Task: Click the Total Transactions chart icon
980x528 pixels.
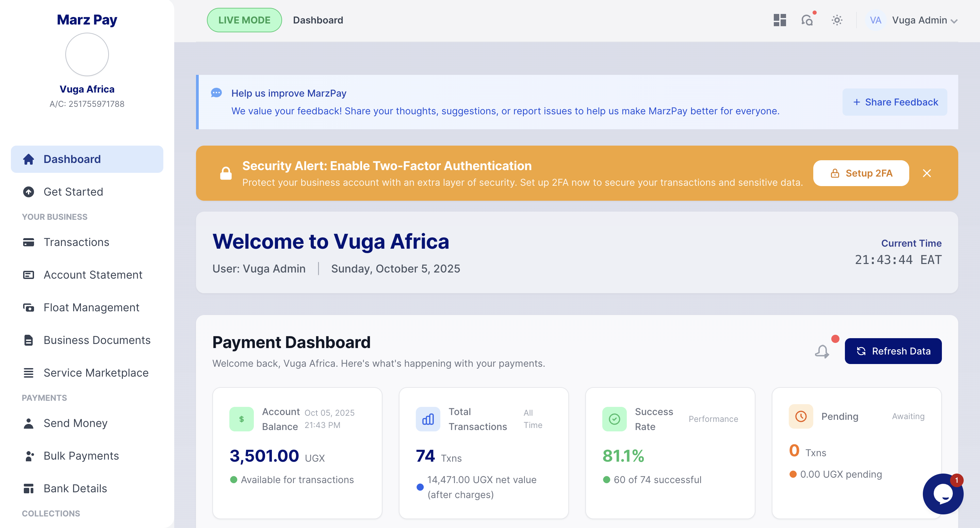Action: [428, 419]
